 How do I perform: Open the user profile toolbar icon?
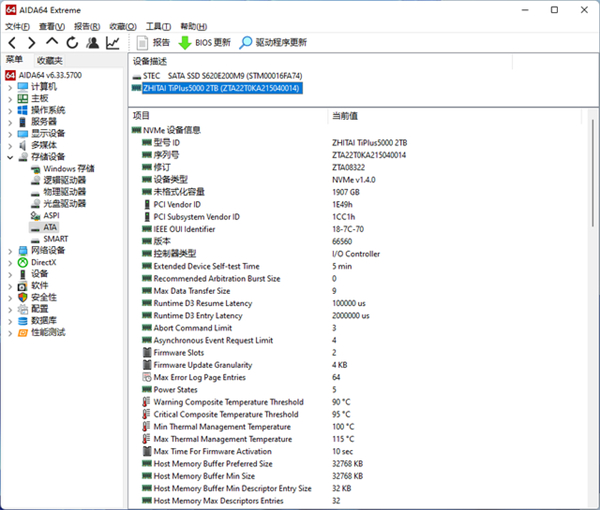pos(93,43)
